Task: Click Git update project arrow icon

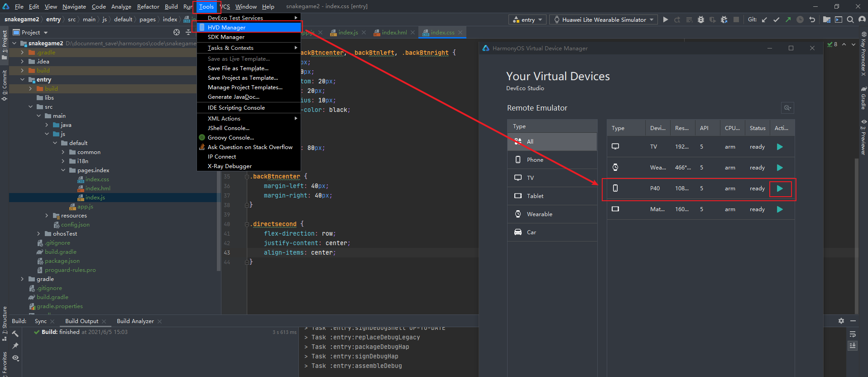Action: 765,19
